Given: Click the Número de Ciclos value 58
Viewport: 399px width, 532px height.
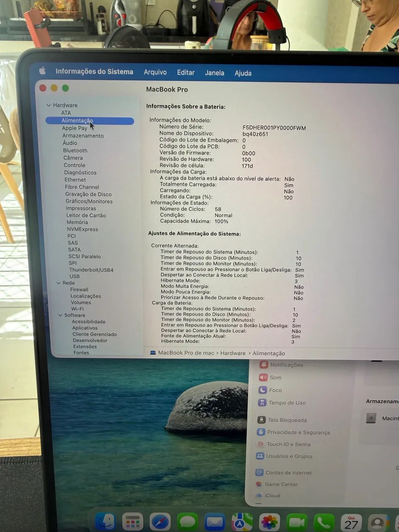Looking at the screenshot, I should point(218,209).
